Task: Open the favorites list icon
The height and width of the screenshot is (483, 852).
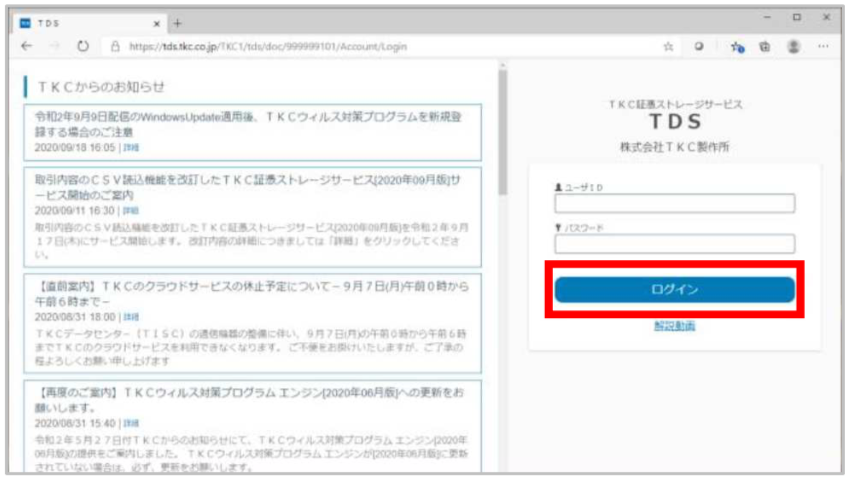Action: click(737, 47)
